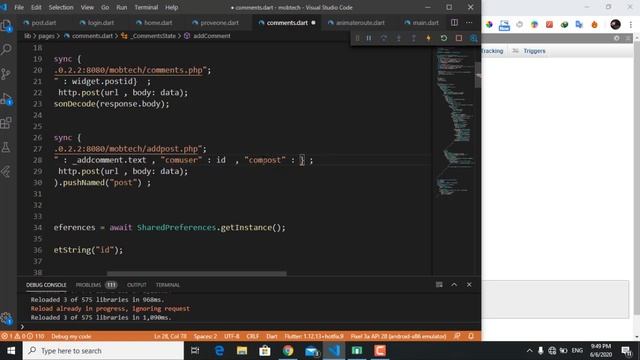
Task: Open the File menu
Action: point(19,7)
